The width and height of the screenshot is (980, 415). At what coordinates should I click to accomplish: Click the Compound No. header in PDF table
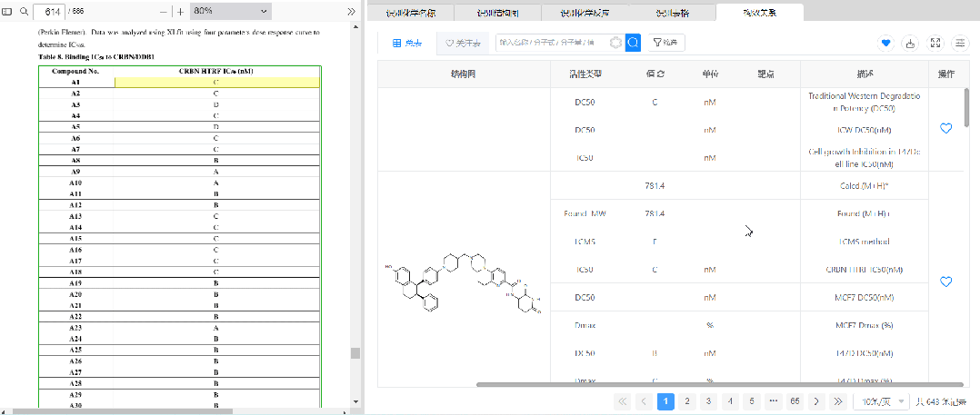(75, 71)
